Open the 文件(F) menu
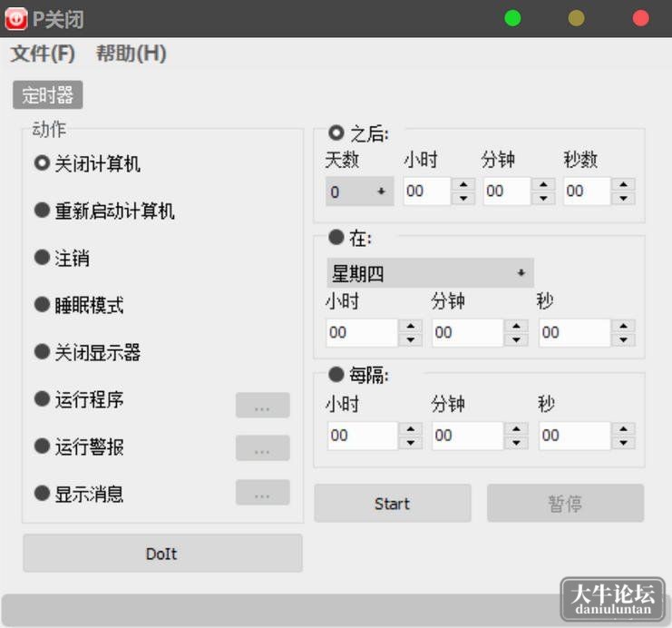Image resolution: width=672 pixels, height=628 pixels. coord(43,54)
